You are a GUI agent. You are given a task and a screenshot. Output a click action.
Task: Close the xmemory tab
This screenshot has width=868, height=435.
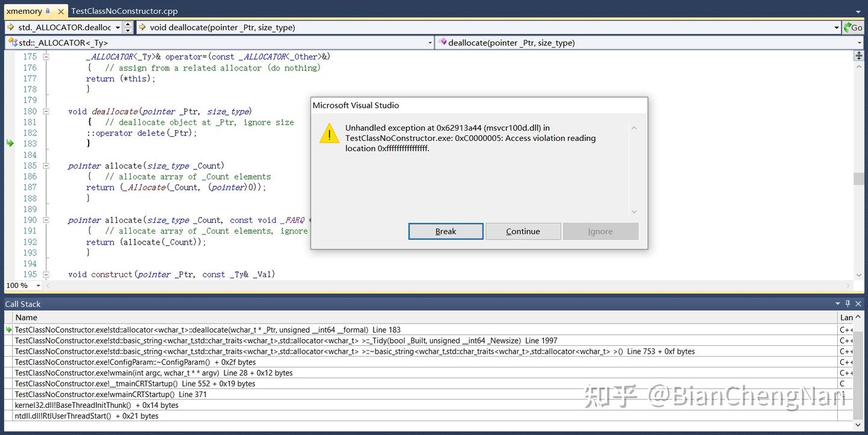point(60,11)
